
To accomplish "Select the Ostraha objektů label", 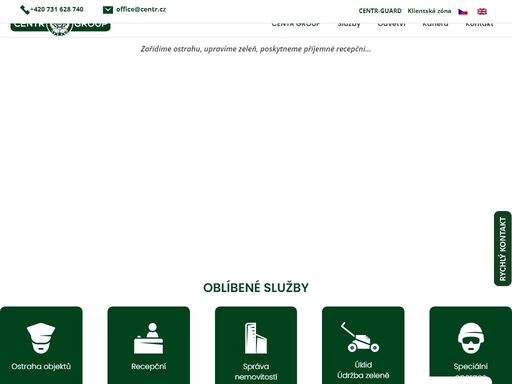I will click(x=41, y=366).
